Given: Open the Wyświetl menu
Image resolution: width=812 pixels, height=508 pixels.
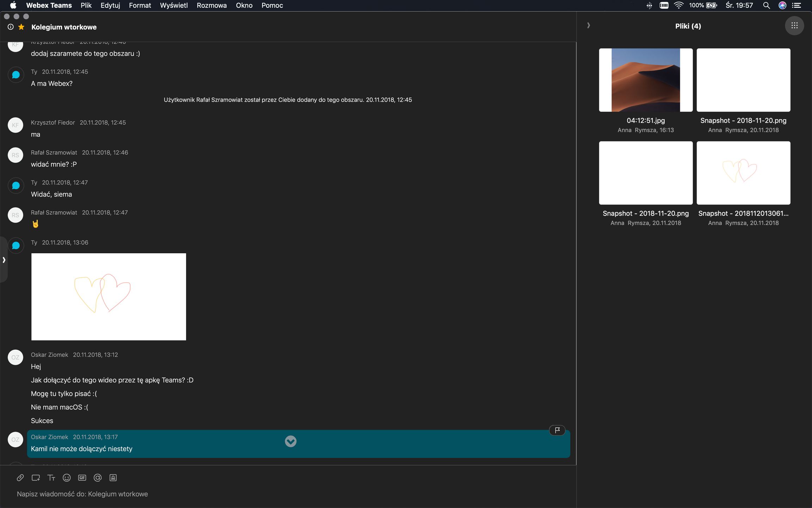Looking at the screenshot, I should (174, 5).
